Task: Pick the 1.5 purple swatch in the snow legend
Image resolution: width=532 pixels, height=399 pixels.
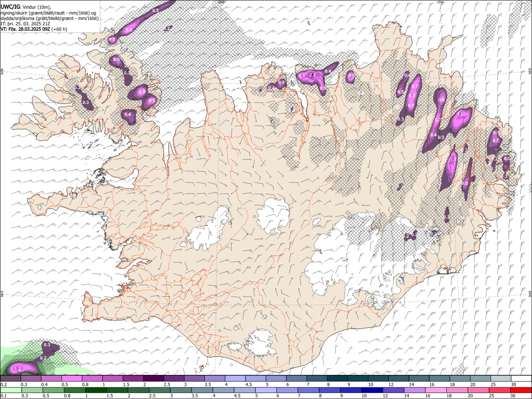Action: 133,379
